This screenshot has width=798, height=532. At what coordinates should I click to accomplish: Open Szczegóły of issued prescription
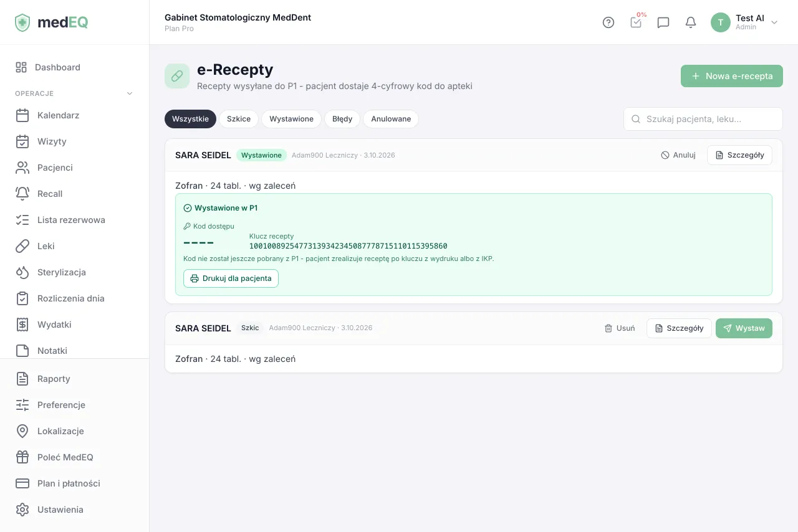739,155
